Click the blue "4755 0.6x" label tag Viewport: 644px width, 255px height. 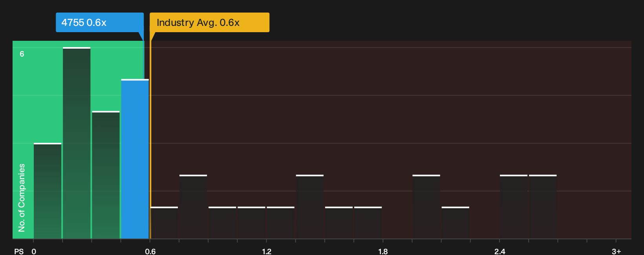pos(100,22)
